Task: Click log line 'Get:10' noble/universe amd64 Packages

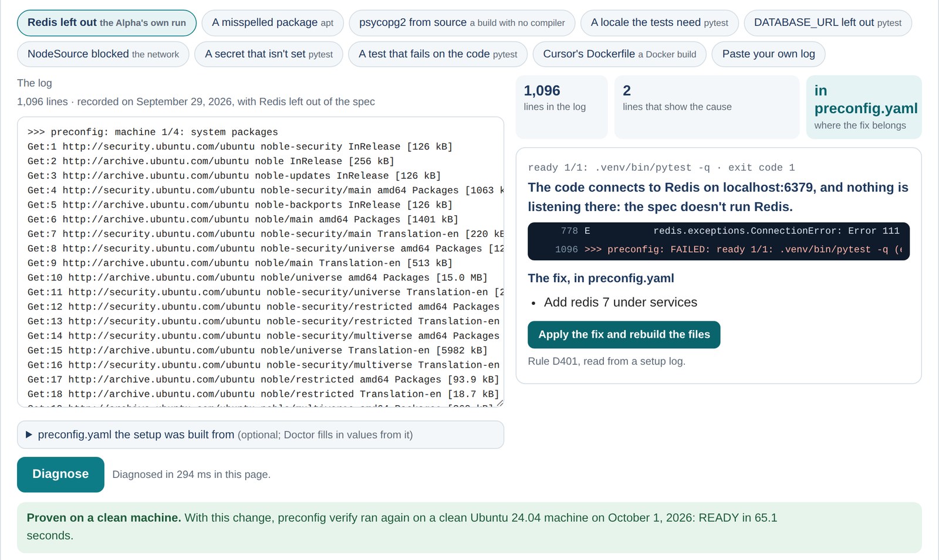Action: pos(257,277)
